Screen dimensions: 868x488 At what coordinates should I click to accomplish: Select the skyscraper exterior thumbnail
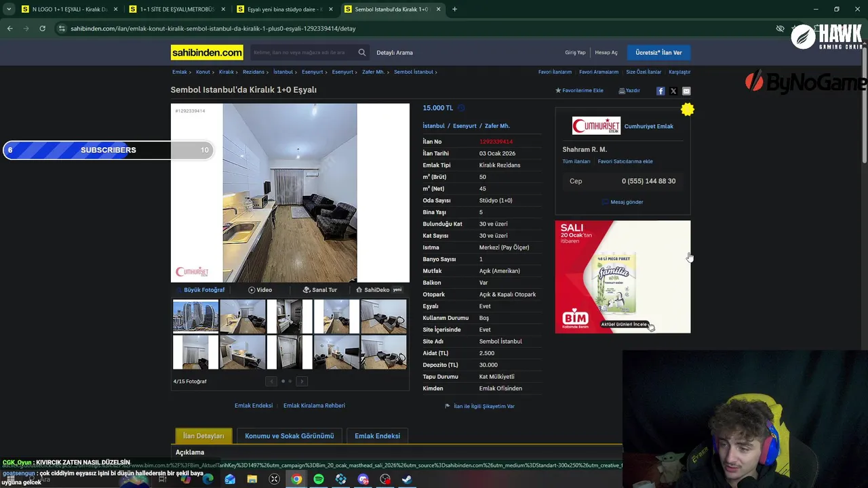tap(195, 317)
